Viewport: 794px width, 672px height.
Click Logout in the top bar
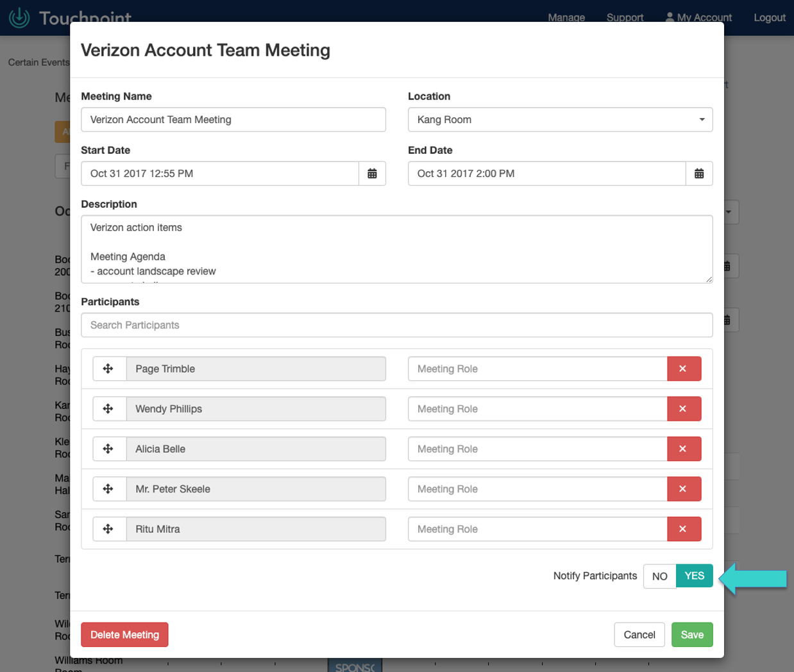click(x=770, y=17)
